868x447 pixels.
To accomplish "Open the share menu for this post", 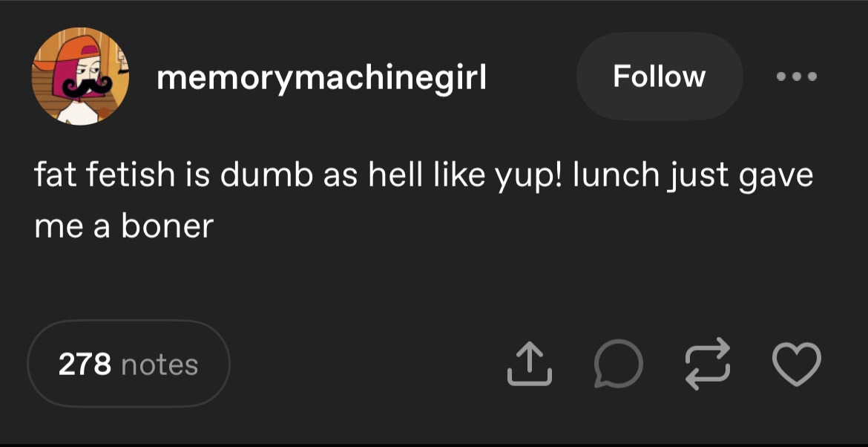I will click(530, 364).
